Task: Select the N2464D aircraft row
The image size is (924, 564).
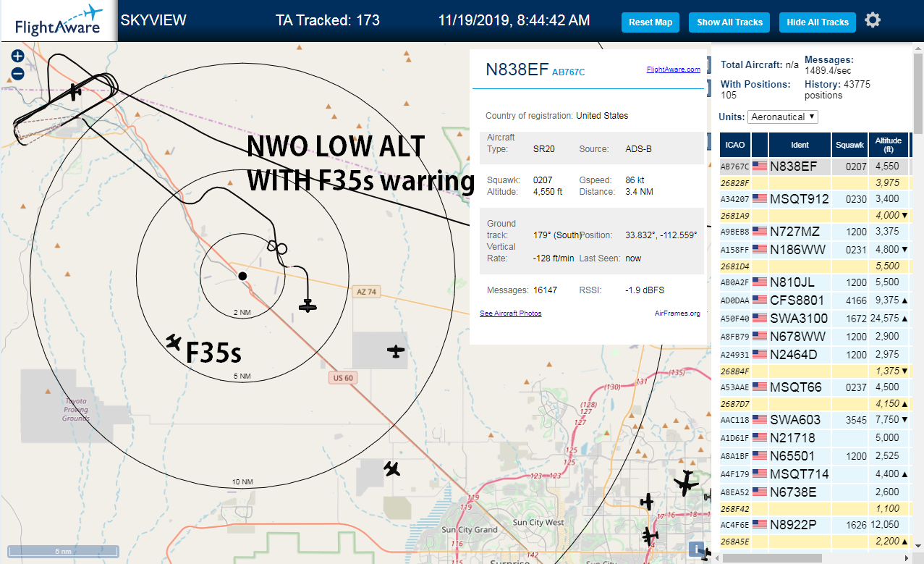Action: click(x=815, y=355)
